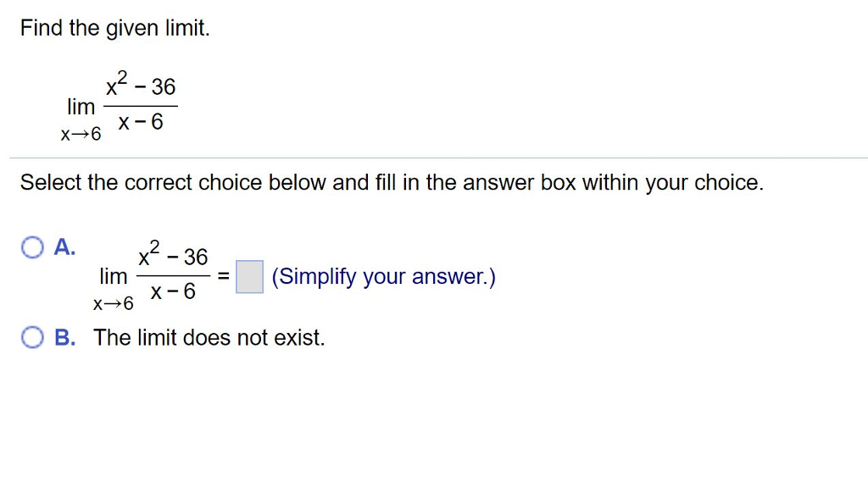868x493 pixels.
Task: Click "lim" inside choice A expression
Action: [x=114, y=276]
